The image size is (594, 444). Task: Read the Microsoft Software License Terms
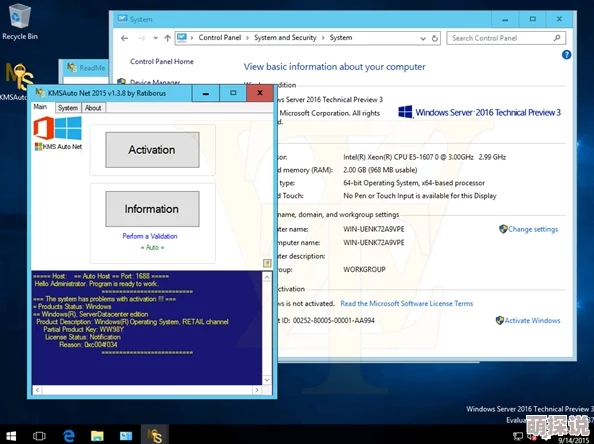tap(406, 303)
